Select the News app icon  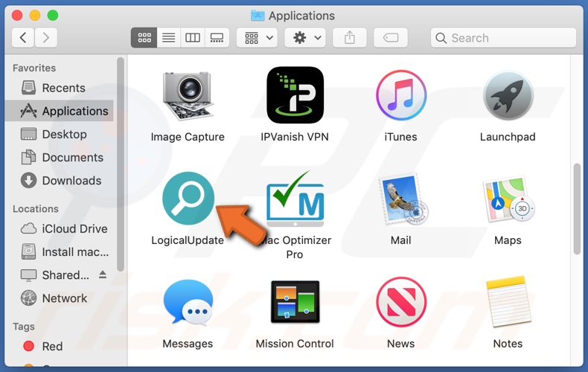point(401,302)
